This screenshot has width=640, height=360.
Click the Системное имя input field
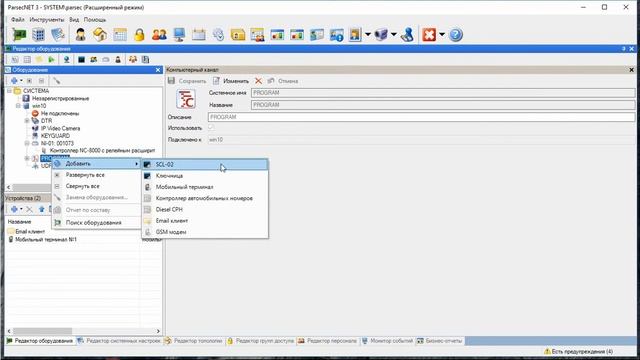coord(443,93)
